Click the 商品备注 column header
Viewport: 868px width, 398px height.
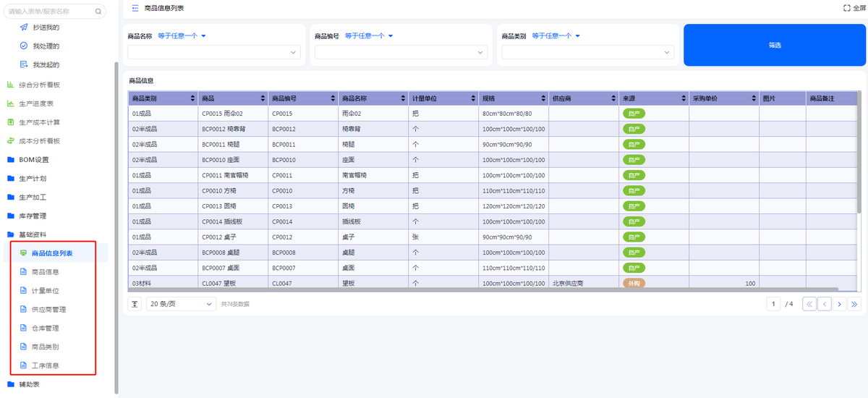pos(831,98)
